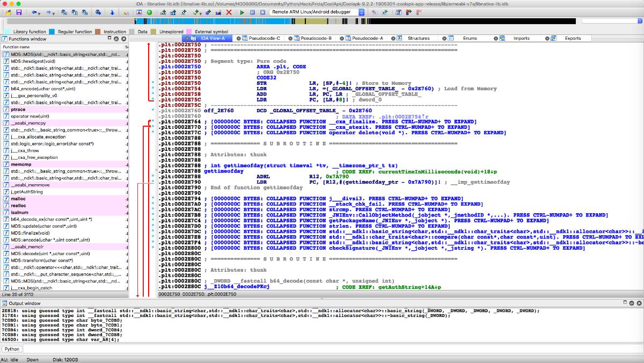Screen dimensions: 644x363
Task: Toggle breakpoint dot on the __cxa_finalize line
Action: point(153,121)
